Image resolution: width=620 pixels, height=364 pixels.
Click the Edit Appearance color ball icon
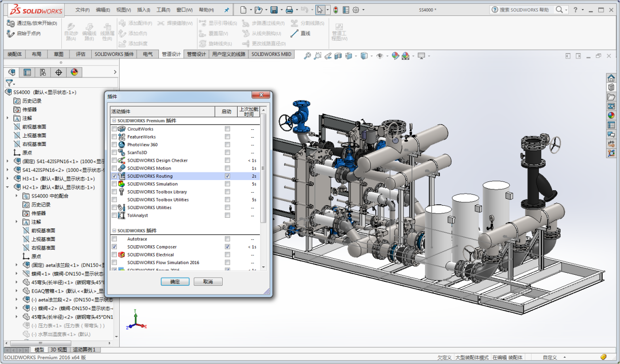[x=395, y=56]
